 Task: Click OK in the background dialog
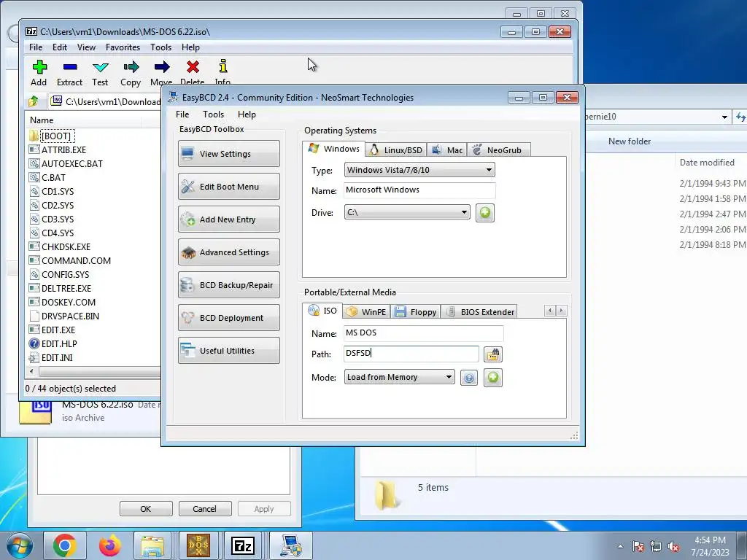146,508
